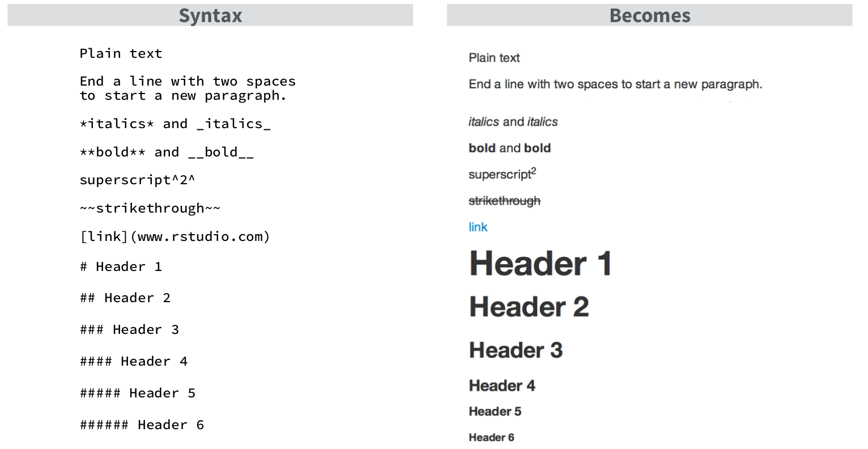Click the rendered Header 6 title
Screen dimensions: 868x449
point(491,437)
